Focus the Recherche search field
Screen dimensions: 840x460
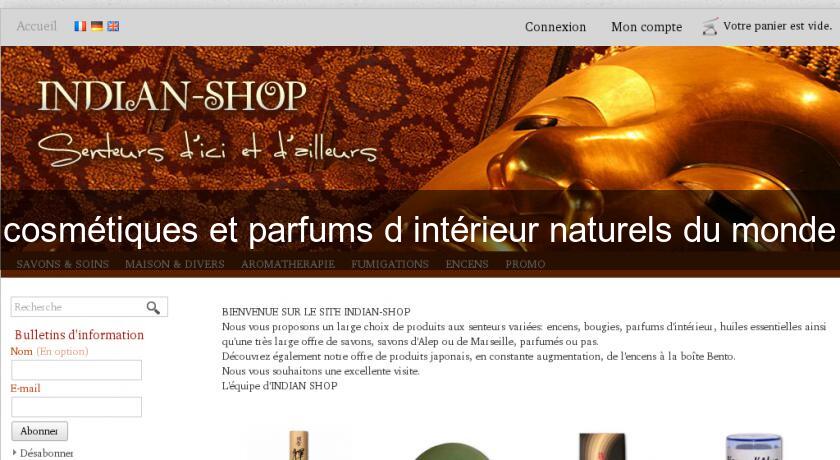(x=78, y=307)
